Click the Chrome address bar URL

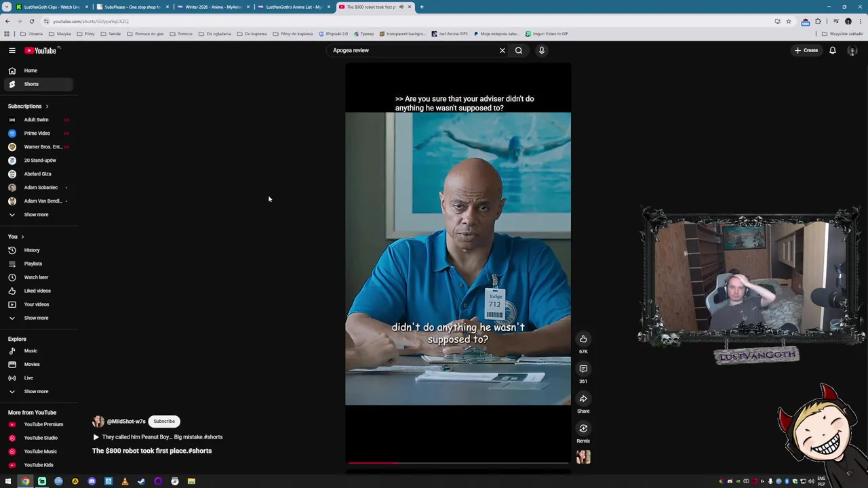[91, 21]
